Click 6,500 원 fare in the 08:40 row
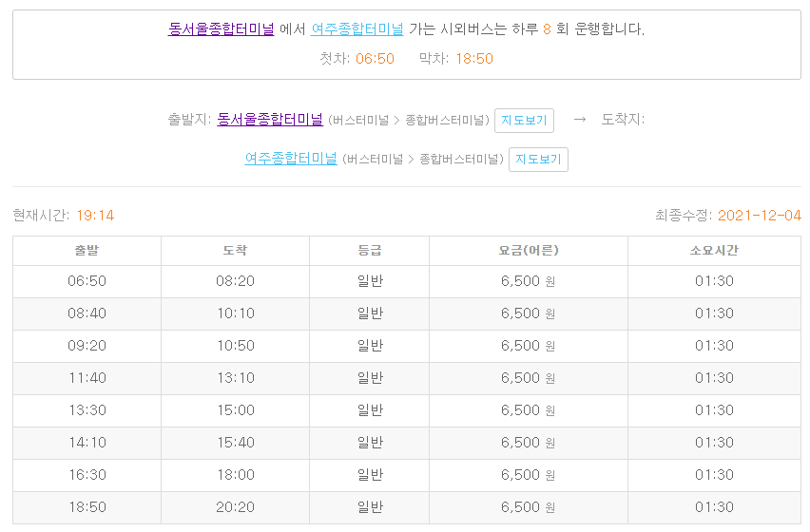This screenshot has width=810, height=532. click(x=528, y=313)
